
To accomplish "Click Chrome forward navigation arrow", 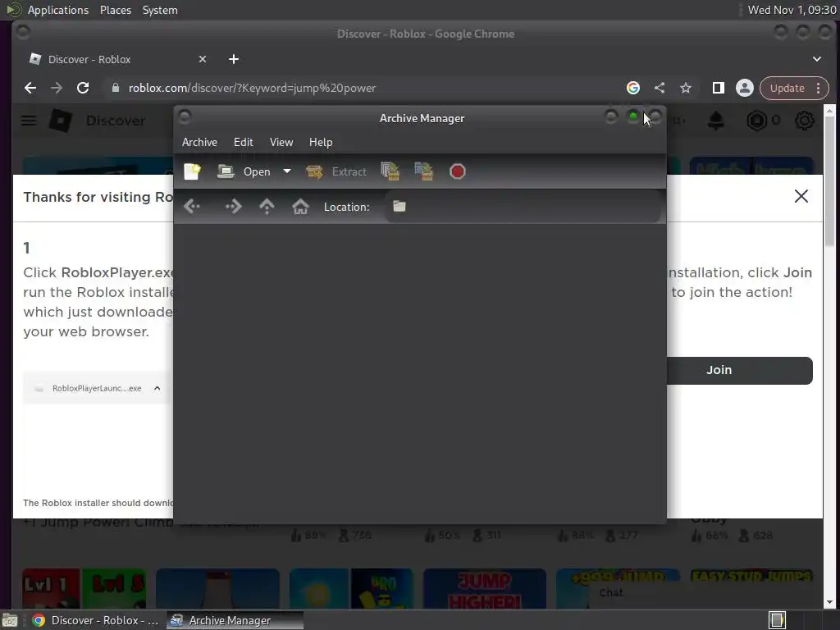I will [57, 88].
